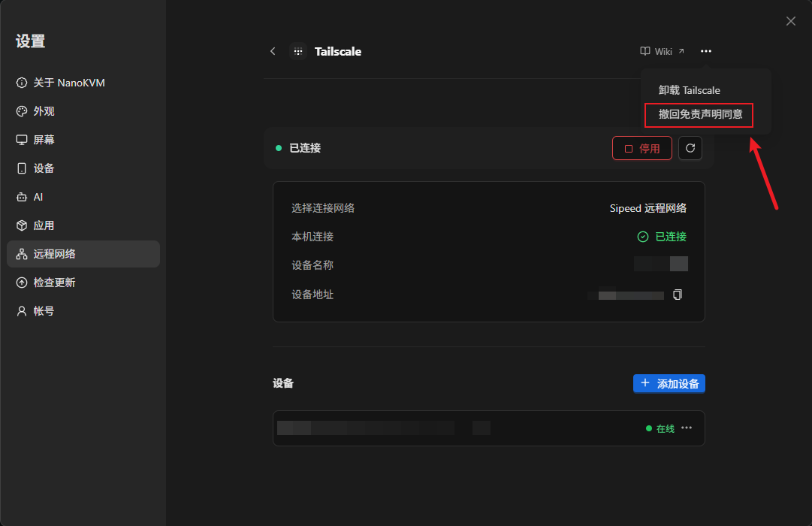The image size is (812, 526).
Task: Click the 设备名称 label
Action: pos(312,265)
